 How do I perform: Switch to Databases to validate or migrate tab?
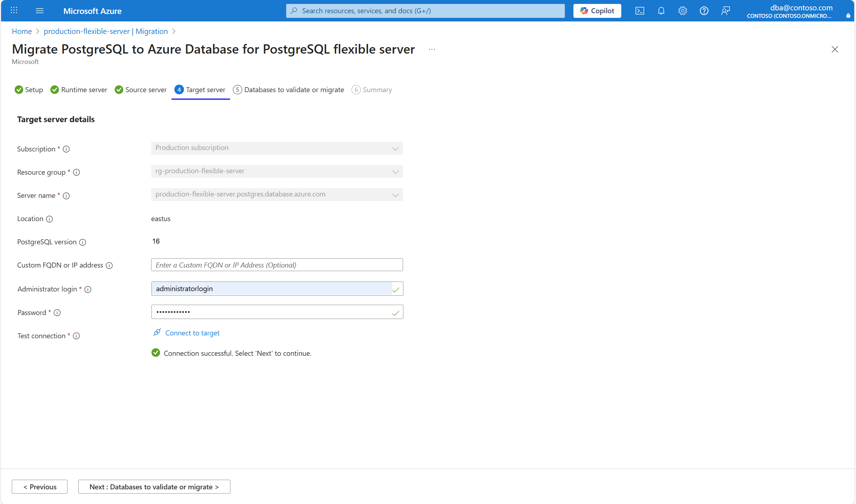pyautogui.click(x=289, y=90)
